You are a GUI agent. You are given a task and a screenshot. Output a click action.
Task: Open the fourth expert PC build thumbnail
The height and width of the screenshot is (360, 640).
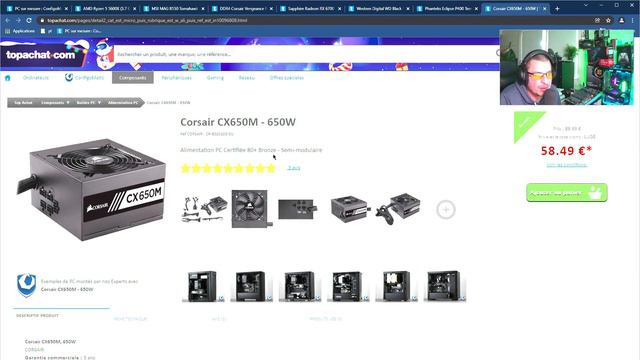(x=348, y=287)
